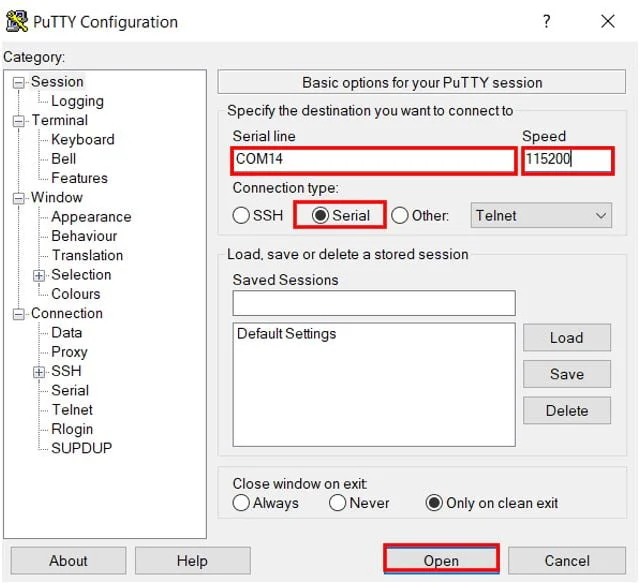The image size is (640, 583).
Task: Open the Logging category
Action: tap(78, 101)
